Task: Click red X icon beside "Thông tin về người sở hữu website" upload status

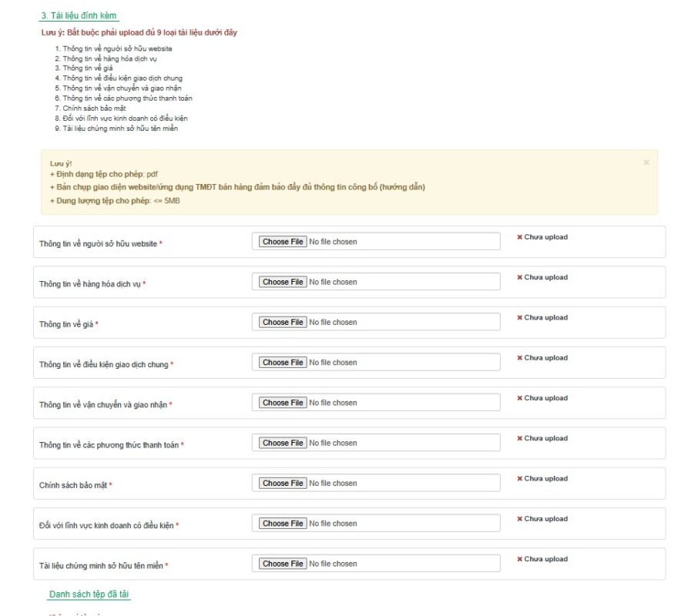Action: (520, 237)
